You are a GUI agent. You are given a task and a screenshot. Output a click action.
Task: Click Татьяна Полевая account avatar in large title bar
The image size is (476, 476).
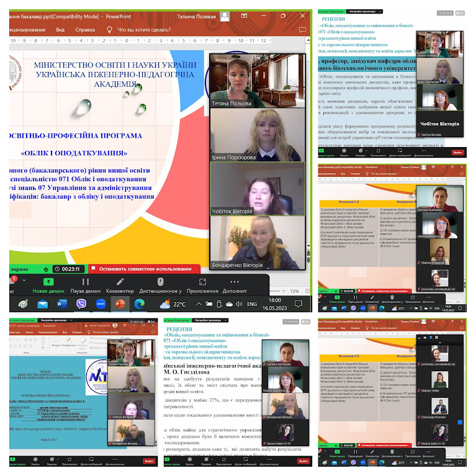pyautogui.click(x=225, y=16)
